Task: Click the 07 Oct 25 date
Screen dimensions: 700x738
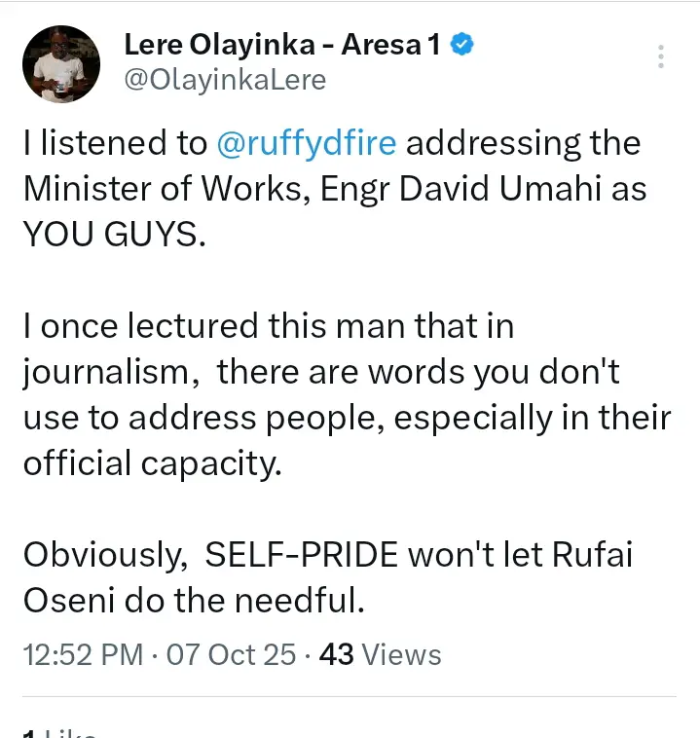Action: 231,654
